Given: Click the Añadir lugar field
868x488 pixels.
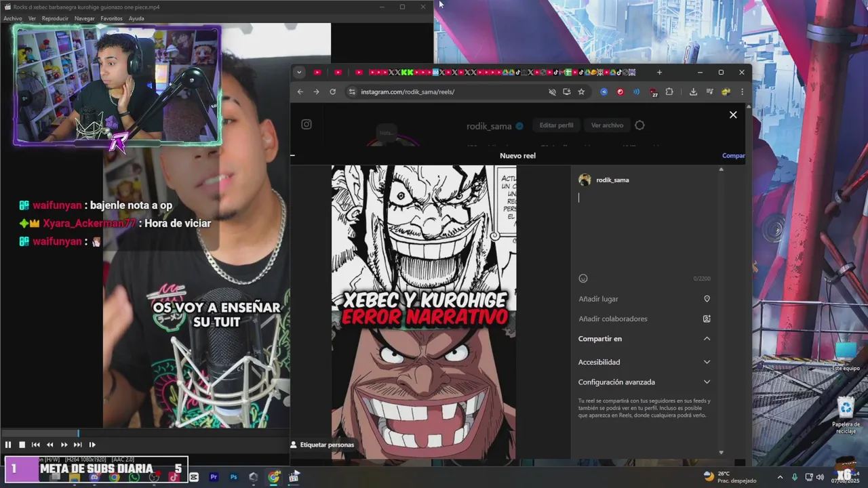Looking at the screenshot, I should tap(644, 299).
